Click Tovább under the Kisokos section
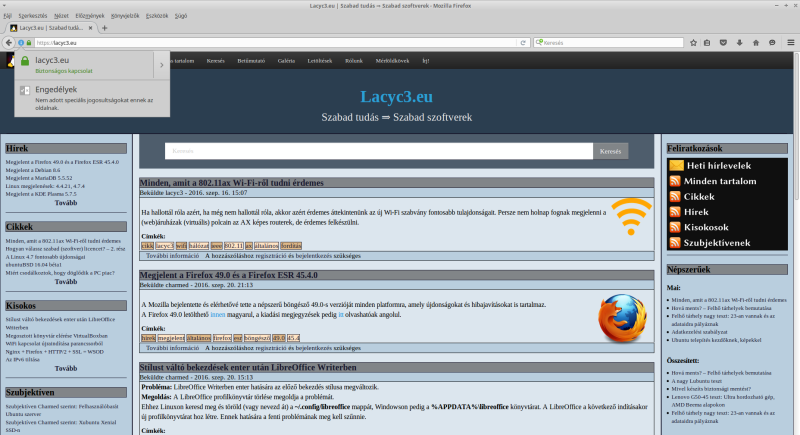 coord(66,368)
